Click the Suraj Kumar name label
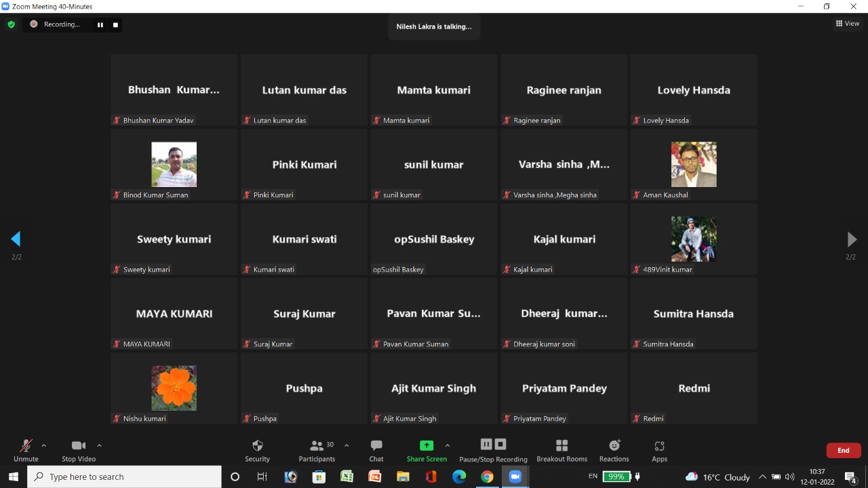Viewport: 868px width, 488px height. pyautogui.click(x=273, y=344)
